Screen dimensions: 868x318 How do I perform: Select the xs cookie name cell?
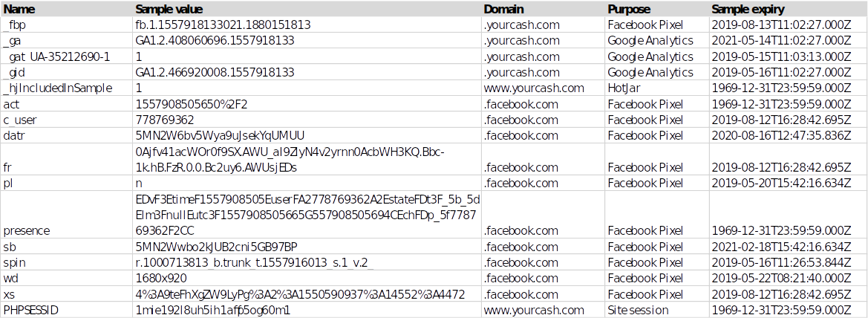click(10, 294)
